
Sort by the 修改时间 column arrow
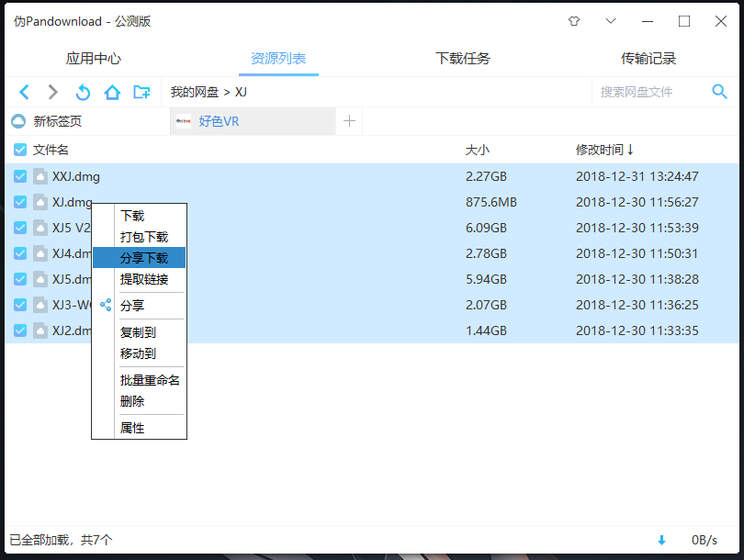630,150
